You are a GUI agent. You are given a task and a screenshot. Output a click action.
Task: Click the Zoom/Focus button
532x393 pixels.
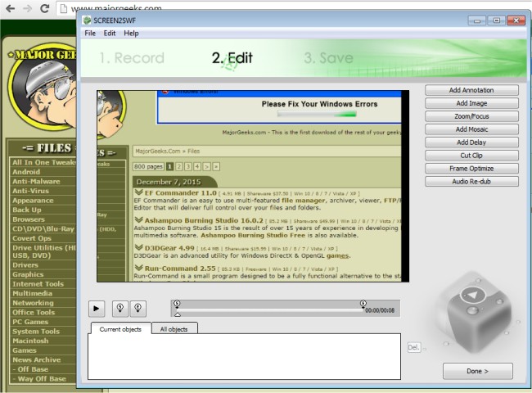click(471, 116)
